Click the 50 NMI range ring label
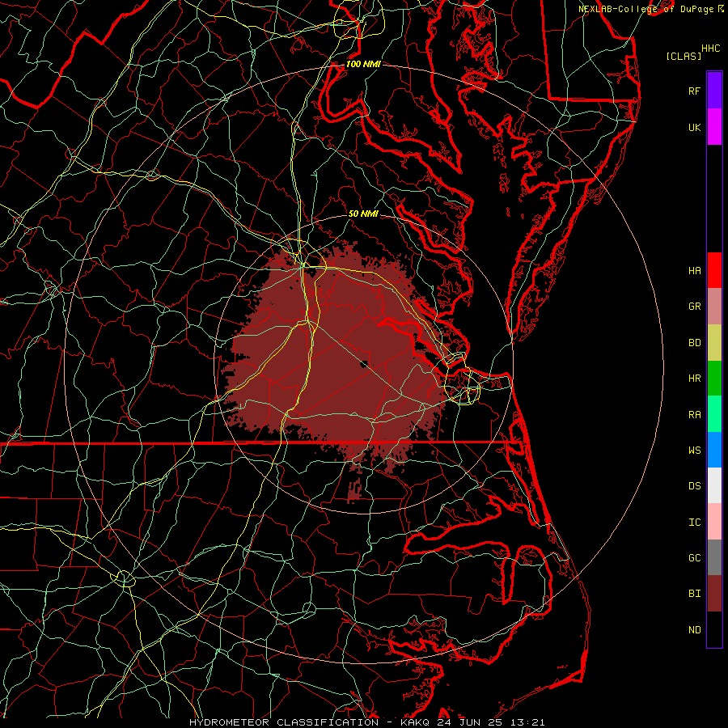Screen dimensions: 728x728 [363, 214]
